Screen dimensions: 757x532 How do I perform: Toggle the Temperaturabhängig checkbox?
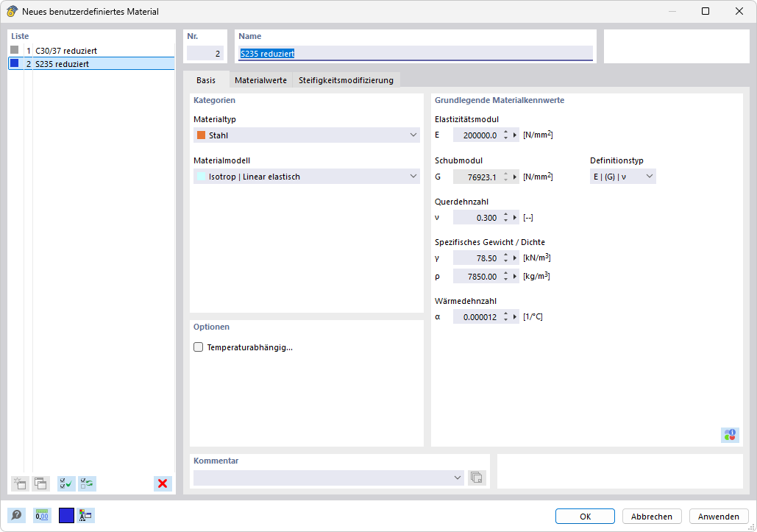coord(199,347)
